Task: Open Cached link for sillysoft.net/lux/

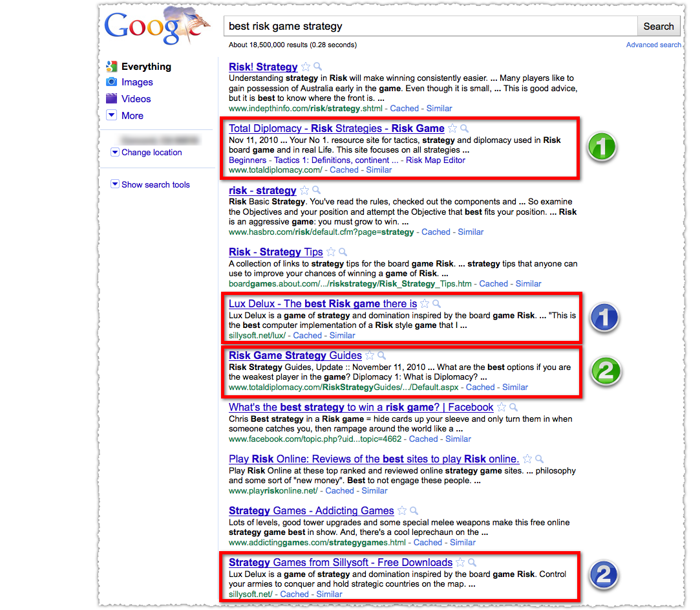Action: pos(308,336)
